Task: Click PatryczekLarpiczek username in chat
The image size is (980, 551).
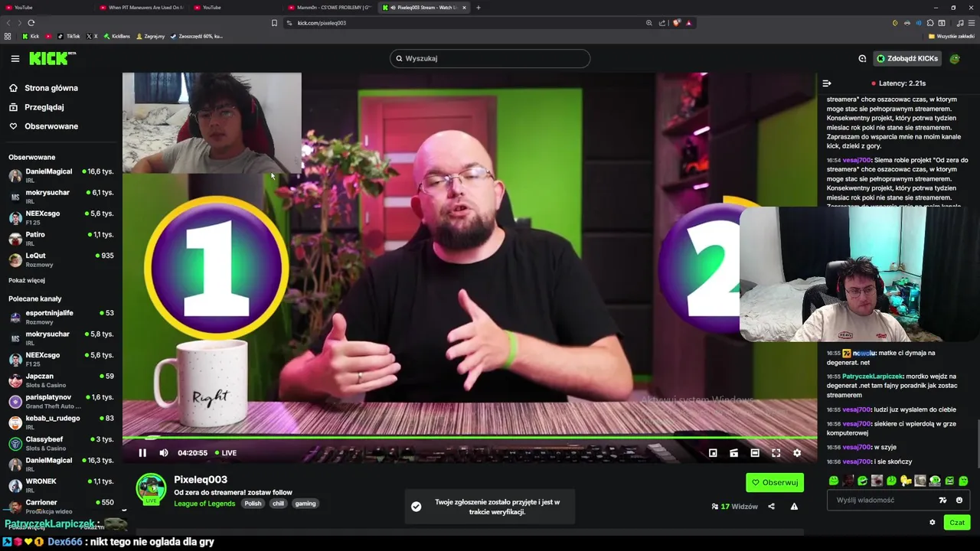Action: pos(872,377)
